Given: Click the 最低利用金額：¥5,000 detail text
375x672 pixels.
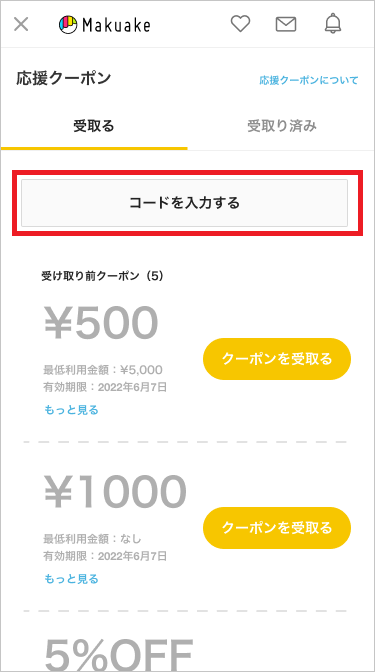Looking at the screenshot, I should 103,369.
